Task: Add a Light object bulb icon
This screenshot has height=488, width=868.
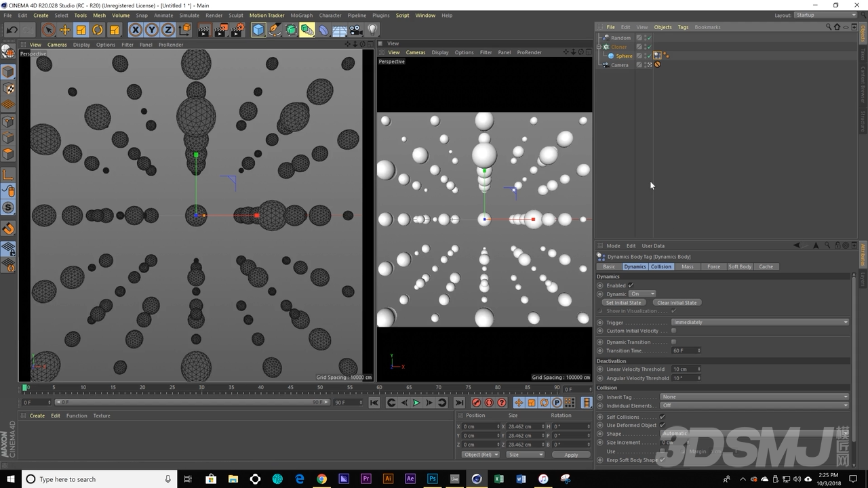Action: pyautogui.click(x=372, y=30)
